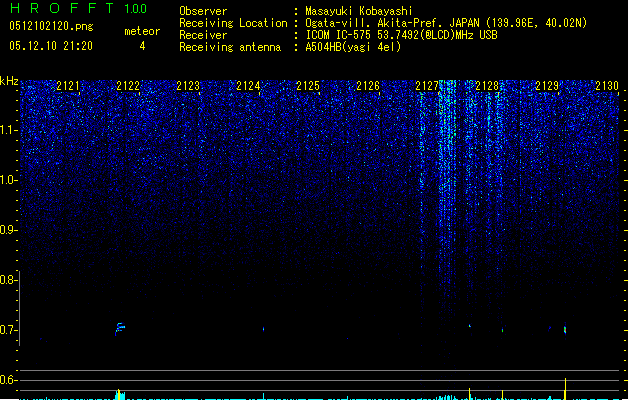Click the 2124 time marker
The width and height of the screenshot is (629, 400).
[248, 85]
